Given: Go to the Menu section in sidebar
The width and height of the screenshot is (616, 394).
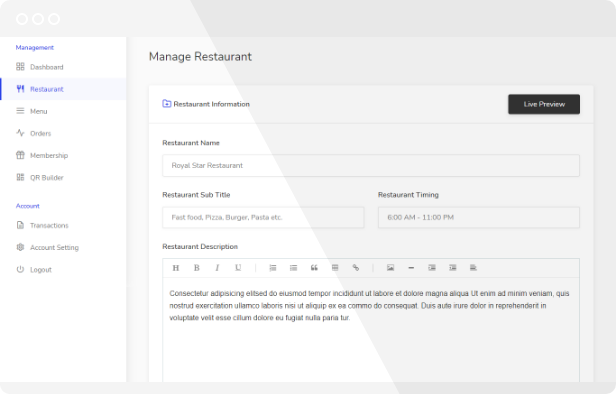Looking at the screenshot, I should point(63,111).
